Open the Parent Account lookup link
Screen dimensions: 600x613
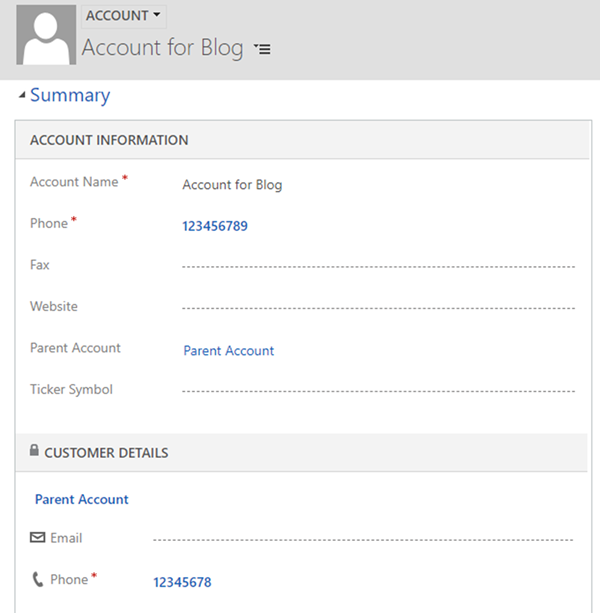229,351
